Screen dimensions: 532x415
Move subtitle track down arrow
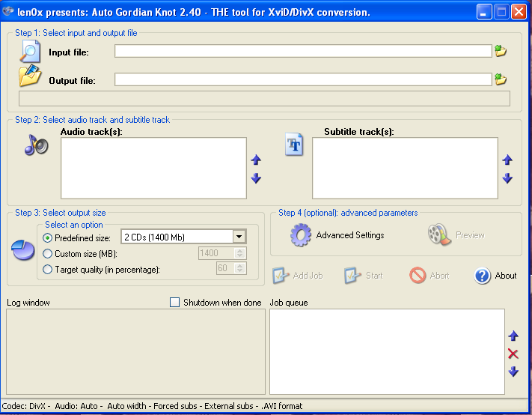coord(507,178)
